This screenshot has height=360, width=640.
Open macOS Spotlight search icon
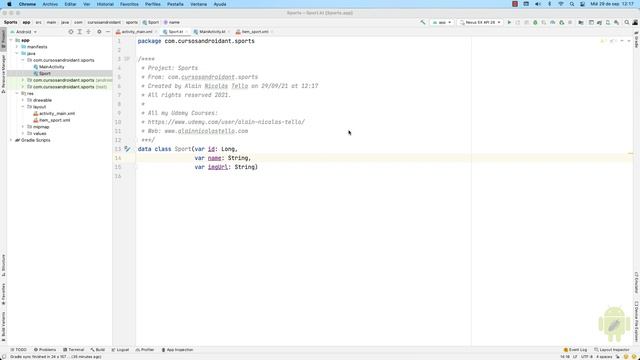[x=572, y=4]
